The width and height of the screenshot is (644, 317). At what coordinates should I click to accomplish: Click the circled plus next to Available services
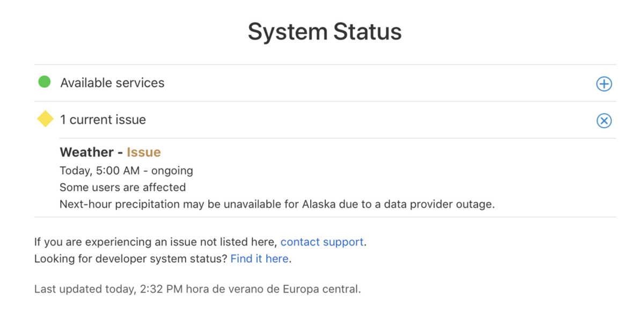tap(604, 84)
